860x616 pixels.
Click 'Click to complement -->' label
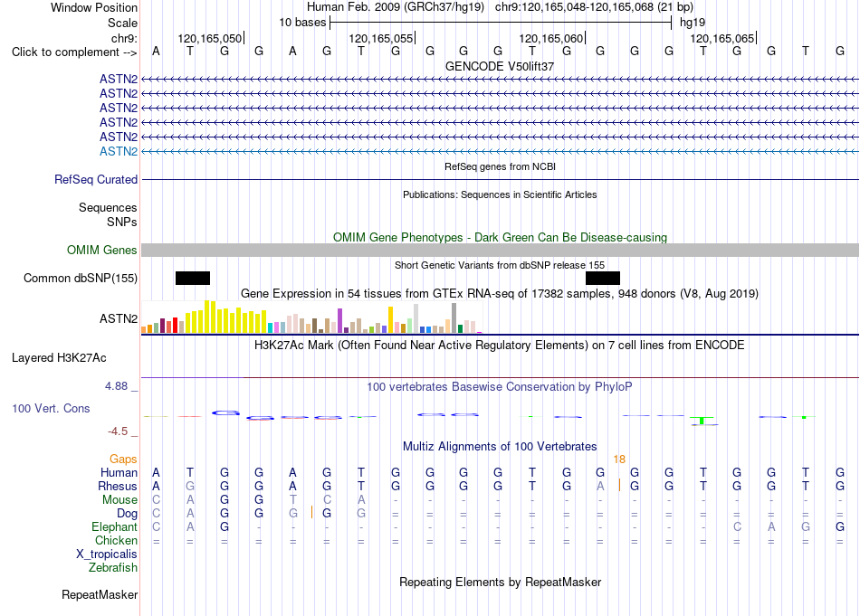[74, 52]
